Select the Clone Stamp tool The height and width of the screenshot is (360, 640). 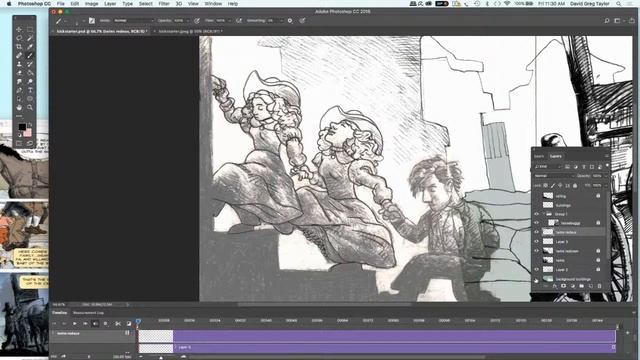[x=19, y=64]
